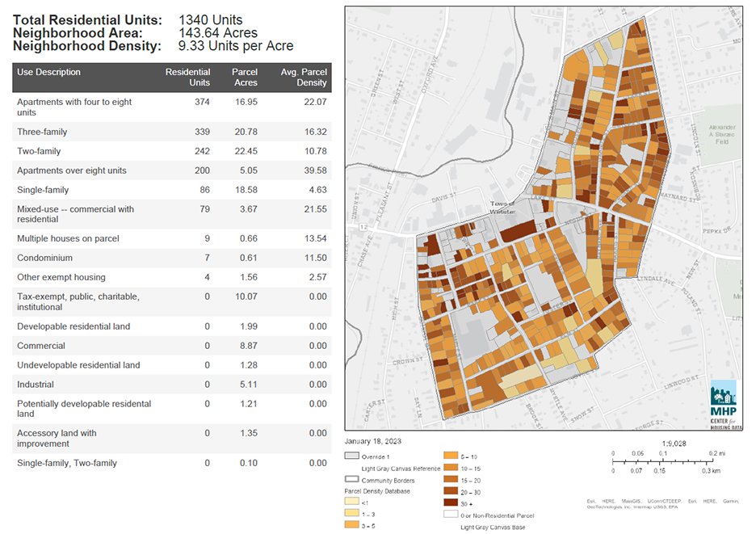Select the 'Apartments over eight units' row label

click(71, 170)
